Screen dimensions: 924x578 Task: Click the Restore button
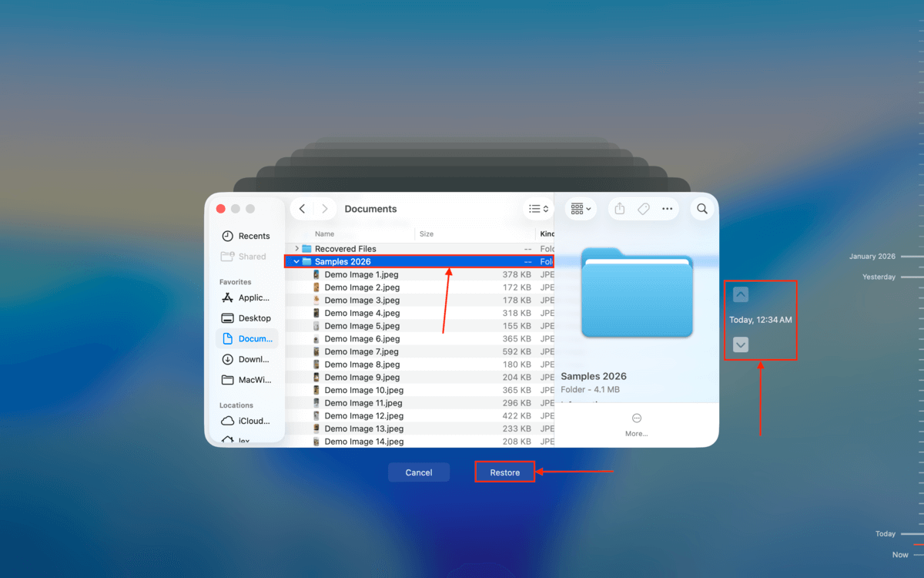[504, 472]
